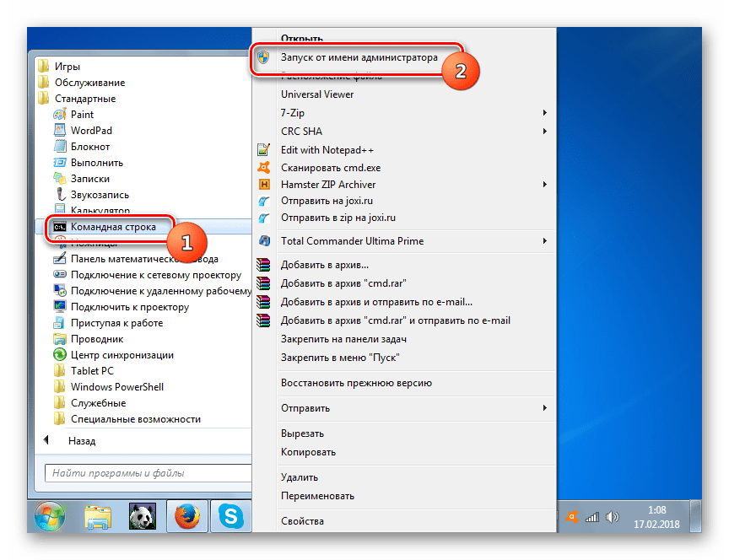Click the Paint icon in the Start menu

pyautogui.click(x=60, y=115)
